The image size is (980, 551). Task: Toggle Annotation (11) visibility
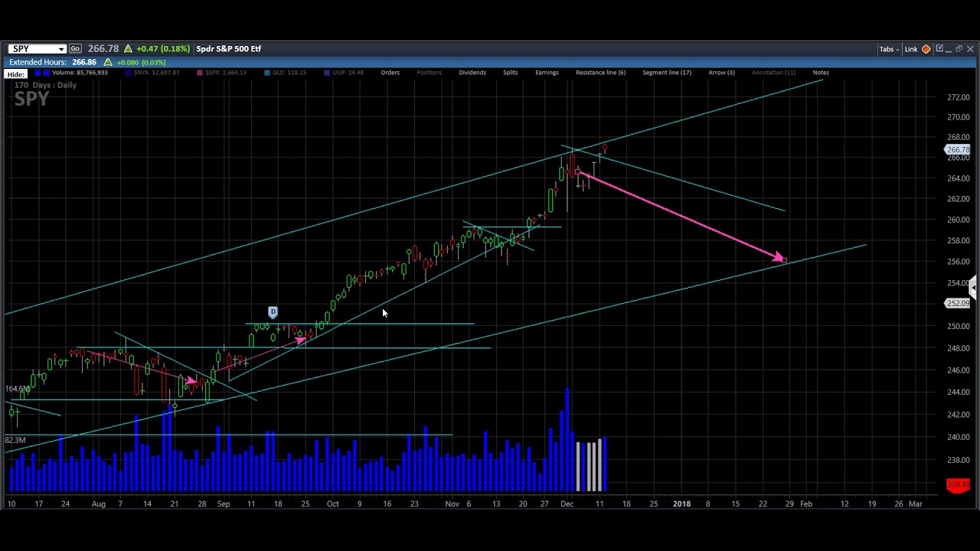tap(773, 73)
